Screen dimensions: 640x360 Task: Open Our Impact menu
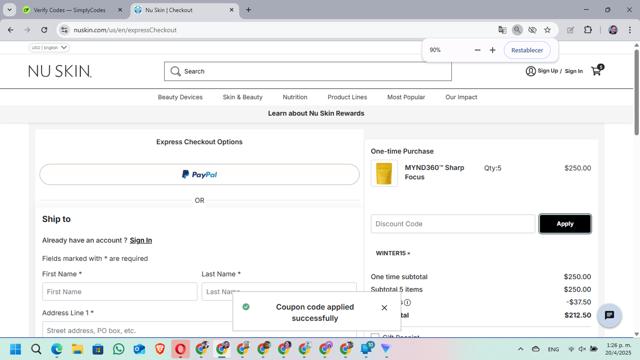click(461, 97)
